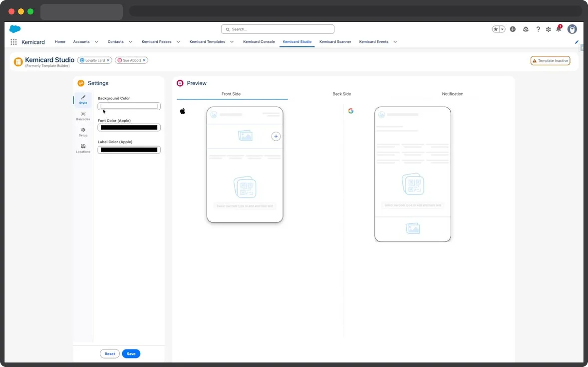588x367 pixels.
Task: Click the Apple pass logo circle placeholder
Action: pos(214,115)
